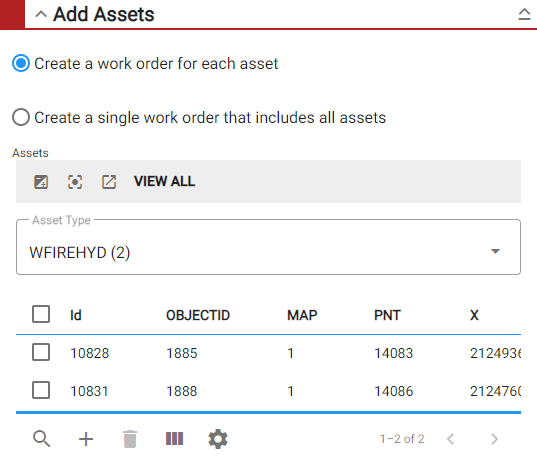This screenshot has height=472, width=537.
Task: Check the row checkbox for asset 10831
Action: point(41,390)
